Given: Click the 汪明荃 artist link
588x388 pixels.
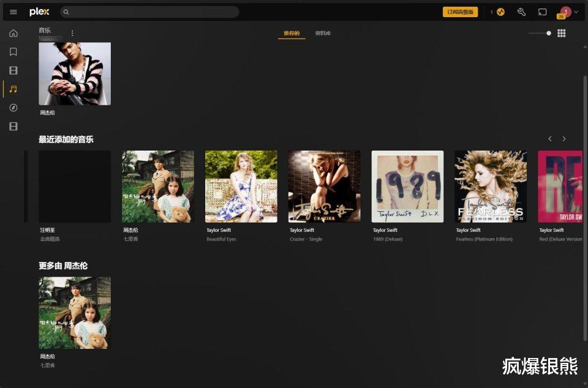Looking at the screenshot, I should (48, 230).
